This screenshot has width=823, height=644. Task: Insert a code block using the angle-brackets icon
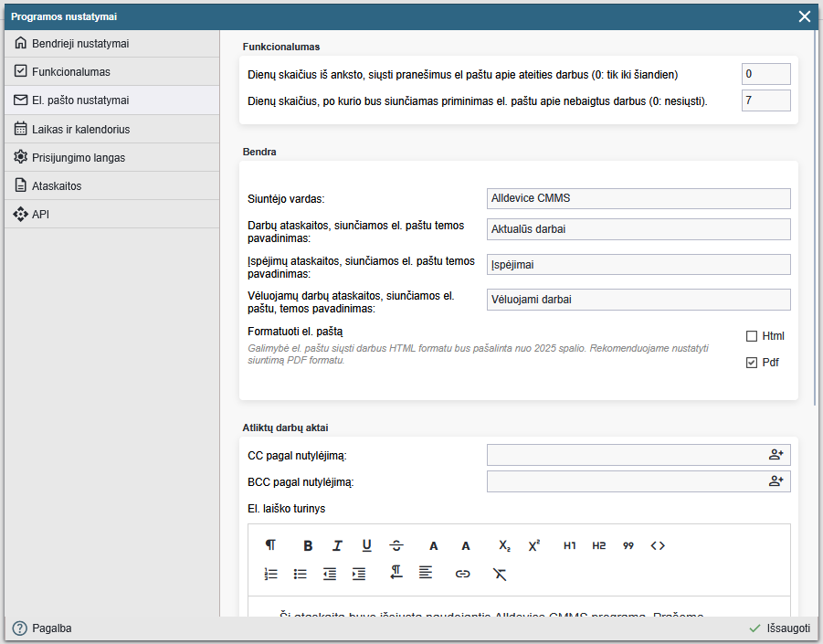coord(658,546)
